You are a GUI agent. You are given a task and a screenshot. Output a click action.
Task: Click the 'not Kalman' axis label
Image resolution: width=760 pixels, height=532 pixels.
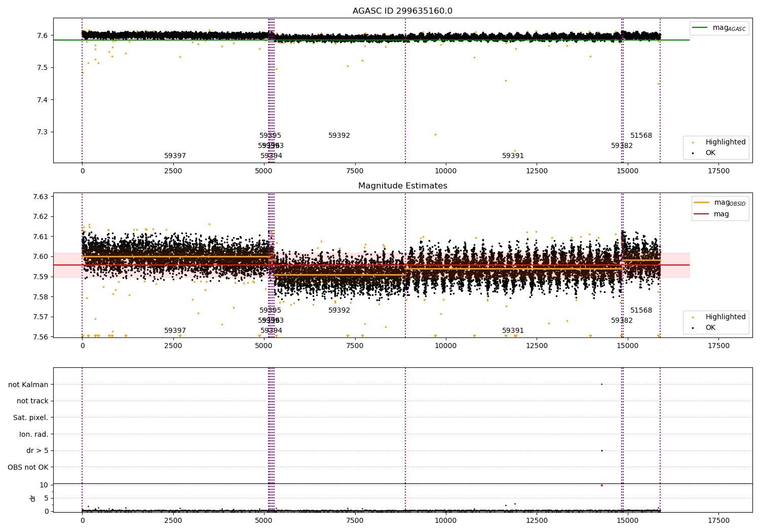pyautogui.click(x=28, y=385)
